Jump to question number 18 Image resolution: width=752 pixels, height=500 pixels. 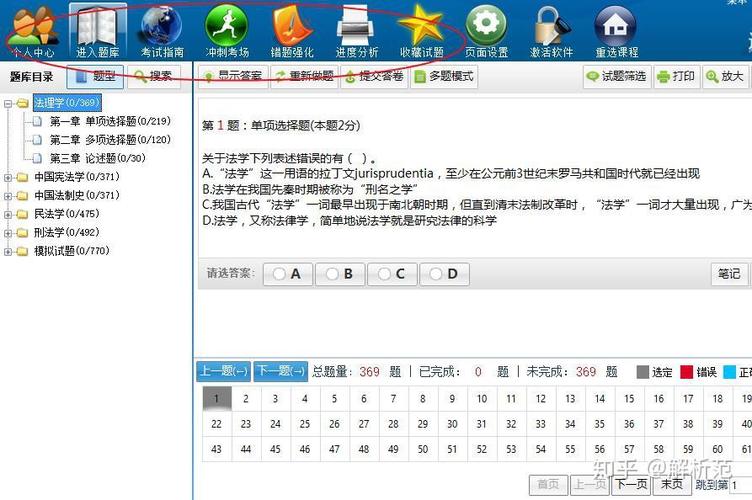tap(718, 398)
